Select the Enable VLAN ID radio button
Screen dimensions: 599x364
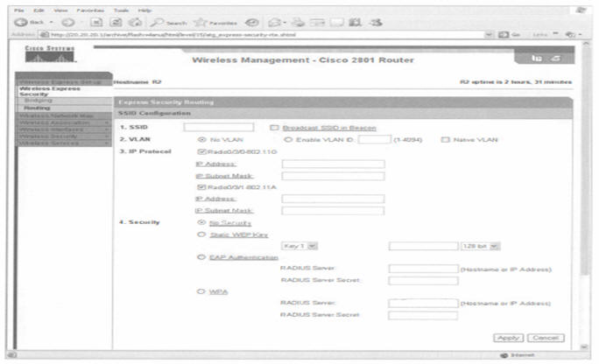tap(288, 140)
